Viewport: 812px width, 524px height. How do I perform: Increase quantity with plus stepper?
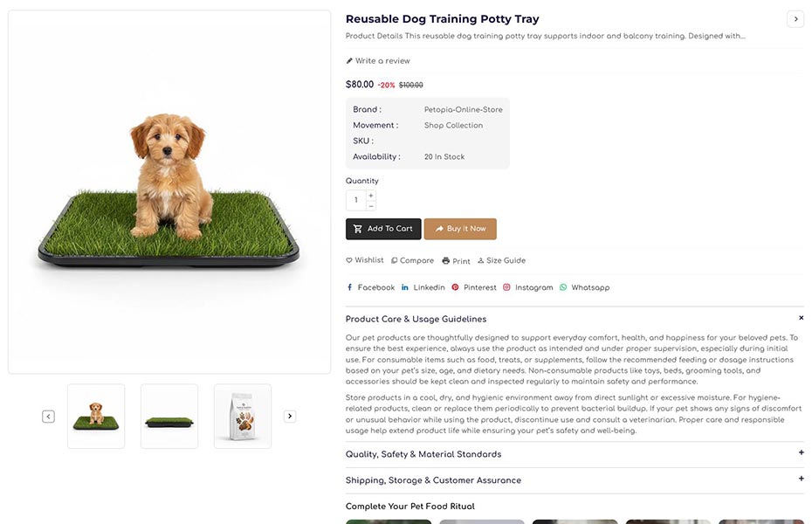pos(371,196)
